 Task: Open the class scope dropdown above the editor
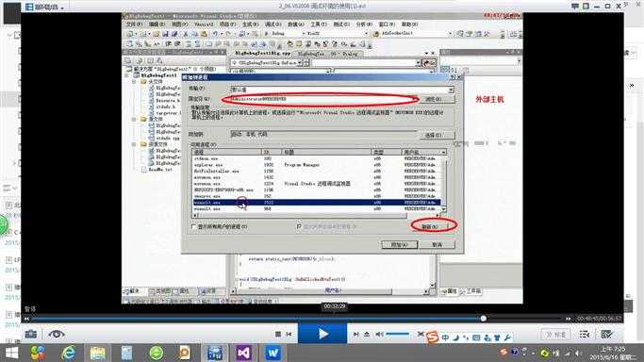(x=270, y=63)
